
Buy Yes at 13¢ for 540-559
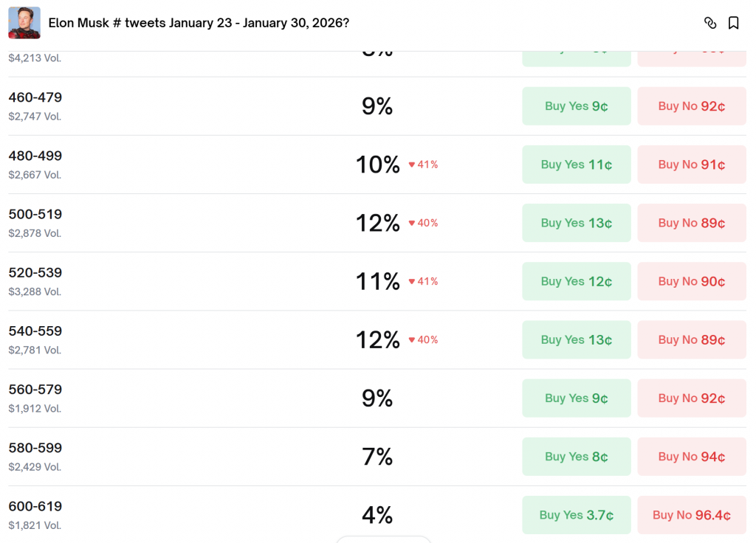pos(577,339)
